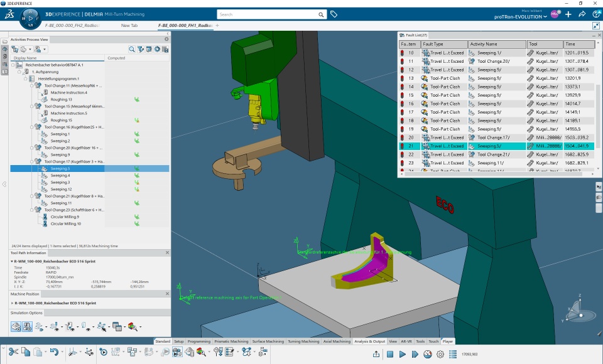Open the Undo history dropdown arrow
The image size is (603, 364).
click(x=62, y=352)
